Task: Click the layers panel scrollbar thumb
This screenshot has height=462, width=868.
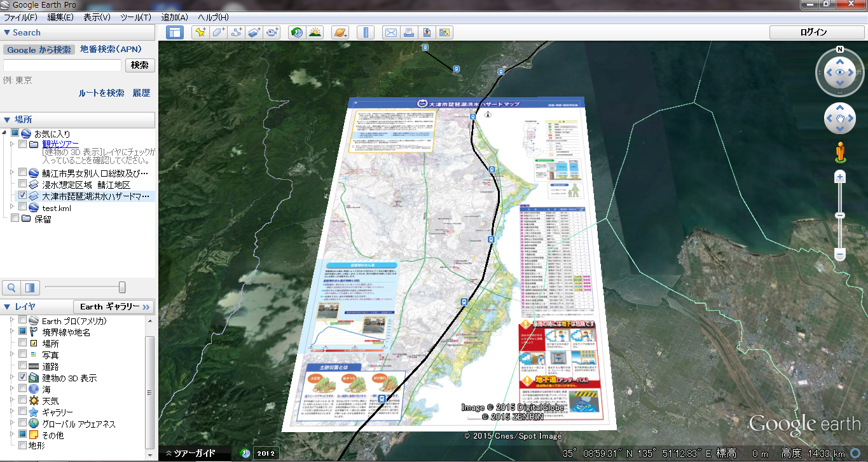Action: tap(150, 391)
